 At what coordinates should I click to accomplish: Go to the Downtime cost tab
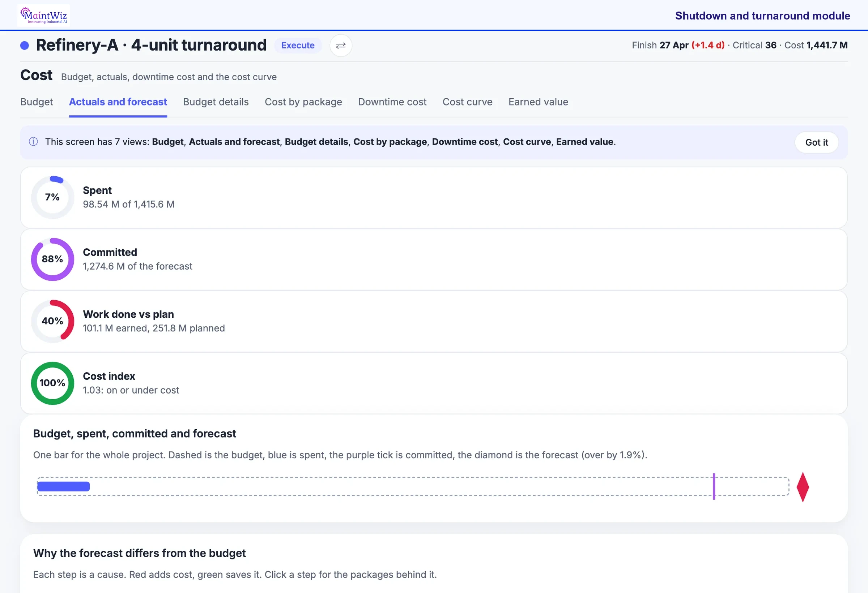[x=392, y=102]
